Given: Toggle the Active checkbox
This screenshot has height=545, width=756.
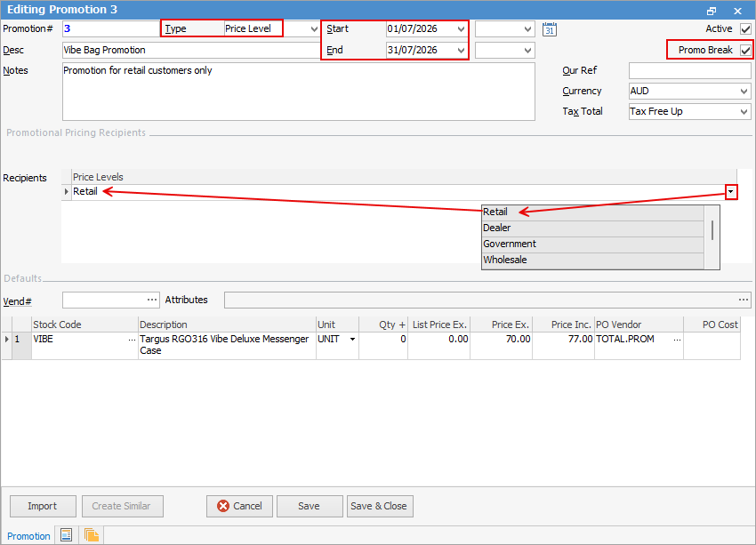Looking at the screenshot, I should [x=745, y=29].
